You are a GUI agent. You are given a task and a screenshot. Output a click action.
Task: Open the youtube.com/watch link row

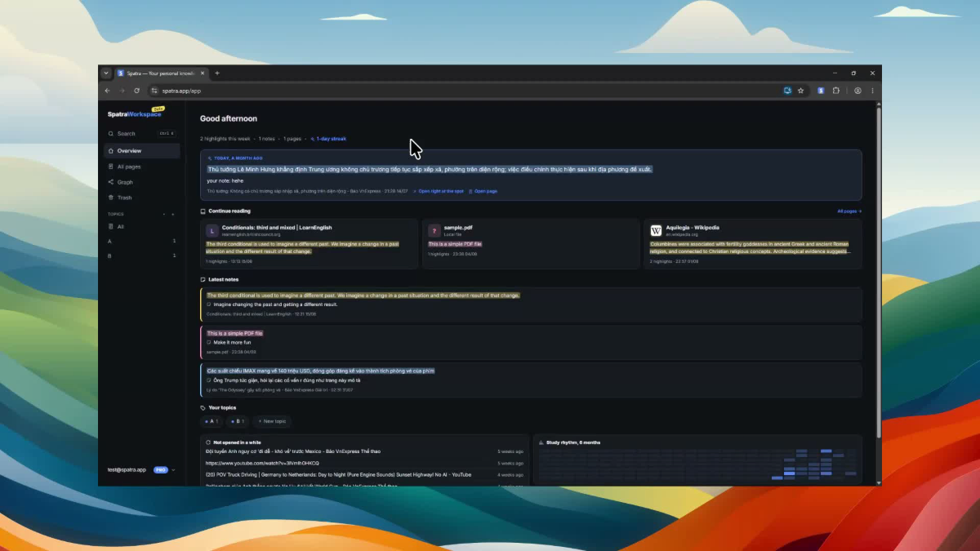(x=364, y=463)
